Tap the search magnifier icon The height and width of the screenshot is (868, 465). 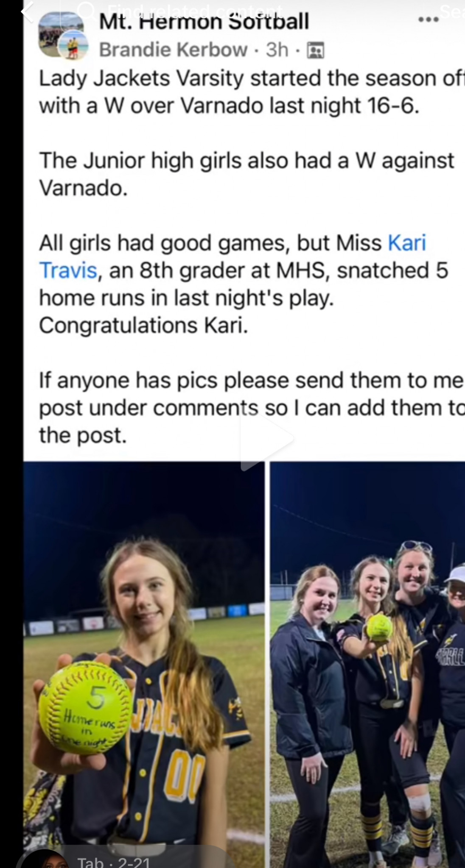click(x=87, y=11)
